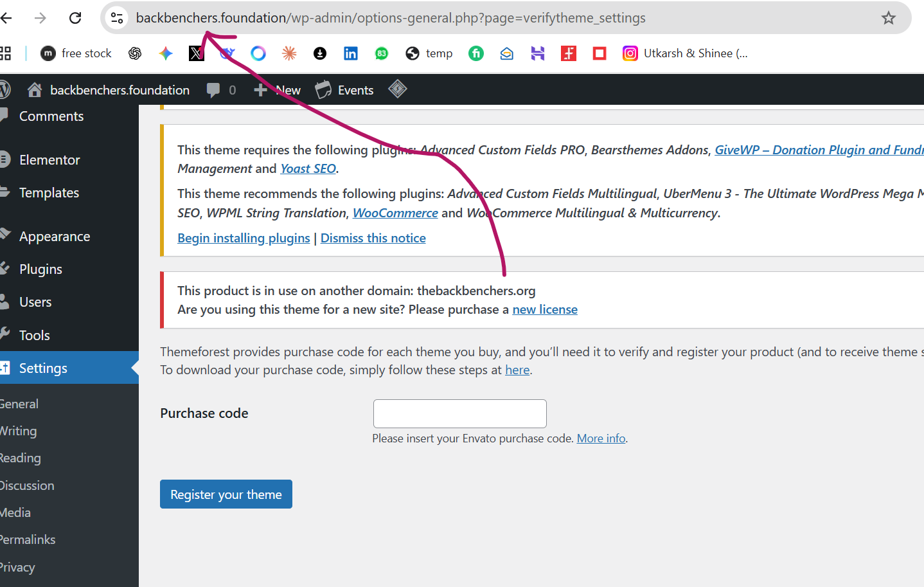This screenshot has height=587, width=924.
Task: Click the browser address bar URL
Action: pyautogui.click(x=391, y=18)
